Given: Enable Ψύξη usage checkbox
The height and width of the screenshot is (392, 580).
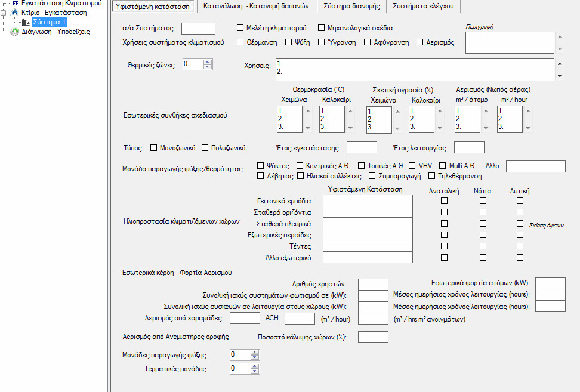Looking at the screenshot, I should (x=289, y=42).
